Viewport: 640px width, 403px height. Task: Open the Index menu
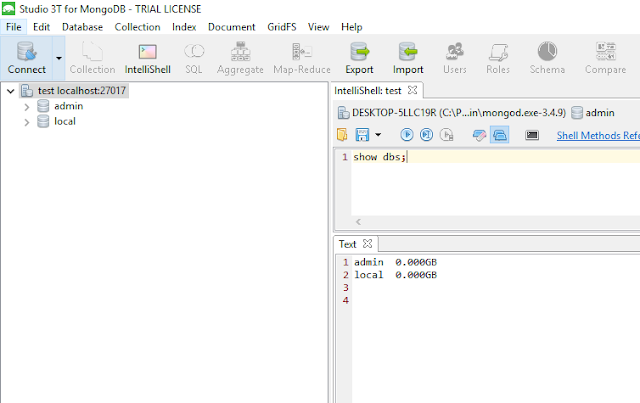(x=184, y=27)
